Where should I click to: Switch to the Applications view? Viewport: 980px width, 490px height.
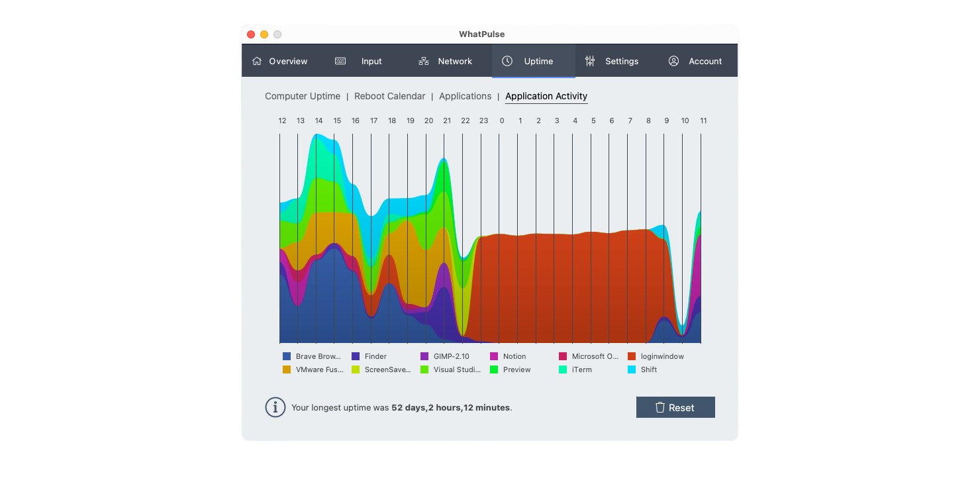(x=465, y=96)
